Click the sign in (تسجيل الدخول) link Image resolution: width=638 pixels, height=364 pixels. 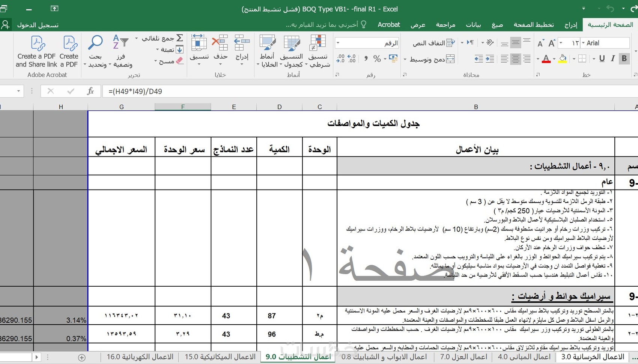point(38,25)
